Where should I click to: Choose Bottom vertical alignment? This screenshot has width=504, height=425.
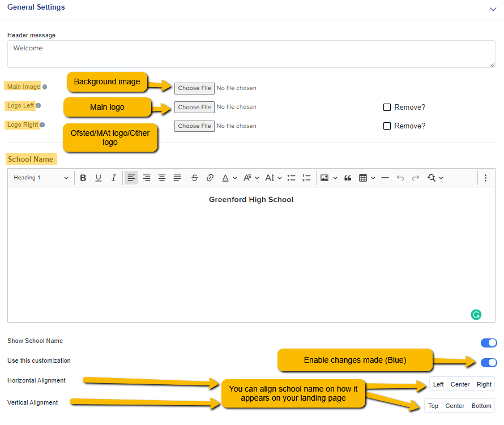tap(481, 406)
